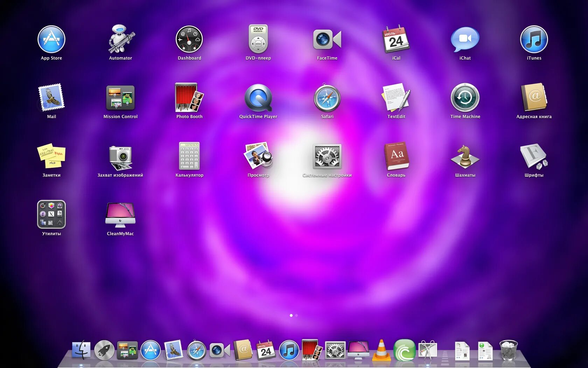Image resolution: width=588 pixels, height=368 pixels.
Task: Launch DVD-плеер app
Action: tap(258, 39)
